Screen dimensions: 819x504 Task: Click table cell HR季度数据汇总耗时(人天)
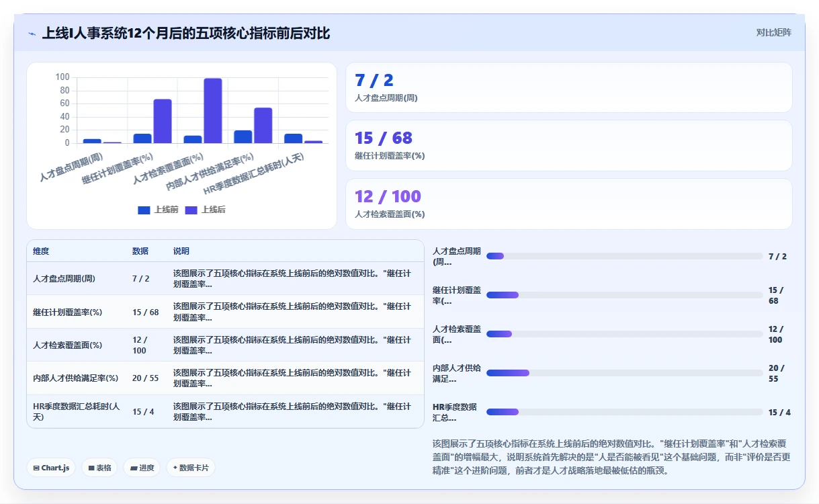(77, 411)
